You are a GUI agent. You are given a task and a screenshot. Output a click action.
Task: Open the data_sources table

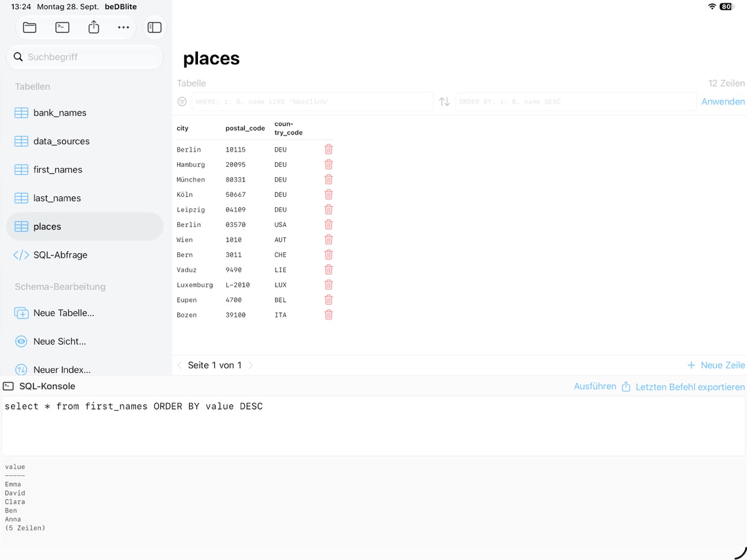[85, 141]
